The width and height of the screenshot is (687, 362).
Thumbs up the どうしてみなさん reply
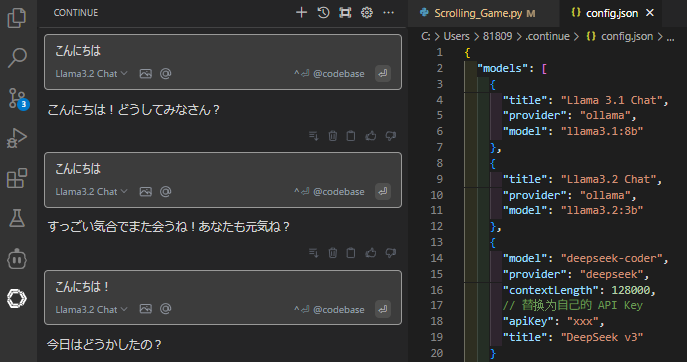tap(371, 136)
